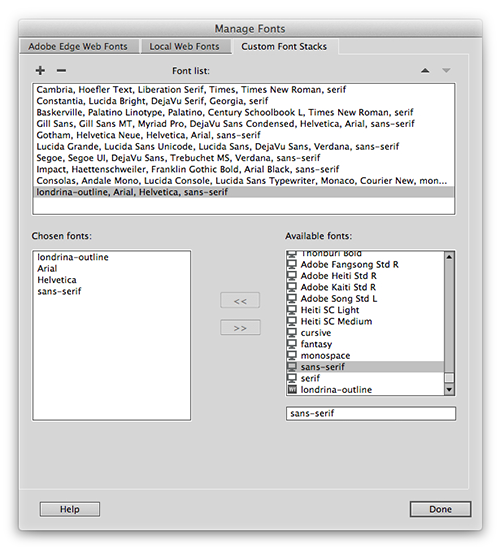This screenshot has height=549, width=500.
Task: Move font stack up in the list
Action: point(425,71)
